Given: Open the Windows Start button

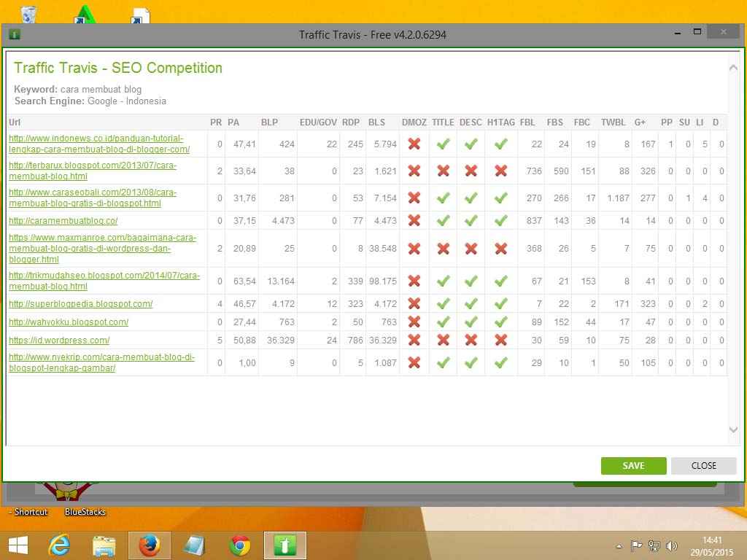Looking at the screenshot, I should coord(18,545).
